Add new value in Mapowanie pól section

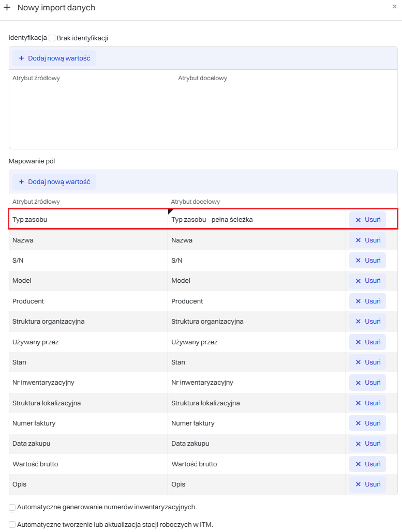point(54,182)
